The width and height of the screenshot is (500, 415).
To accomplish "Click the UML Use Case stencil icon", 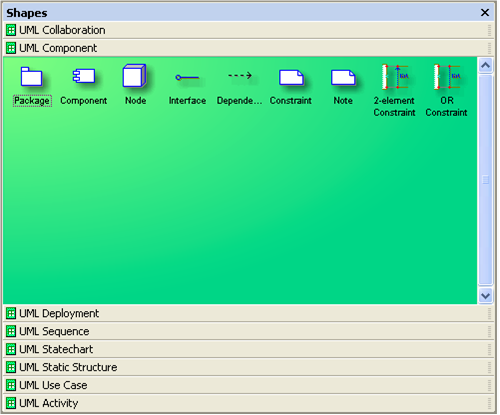I will click(x=11, y=385).
